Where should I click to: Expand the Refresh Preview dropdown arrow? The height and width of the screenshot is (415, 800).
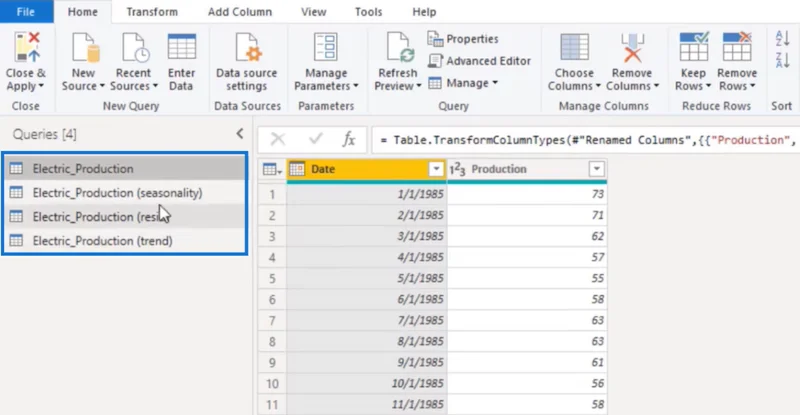419,86
